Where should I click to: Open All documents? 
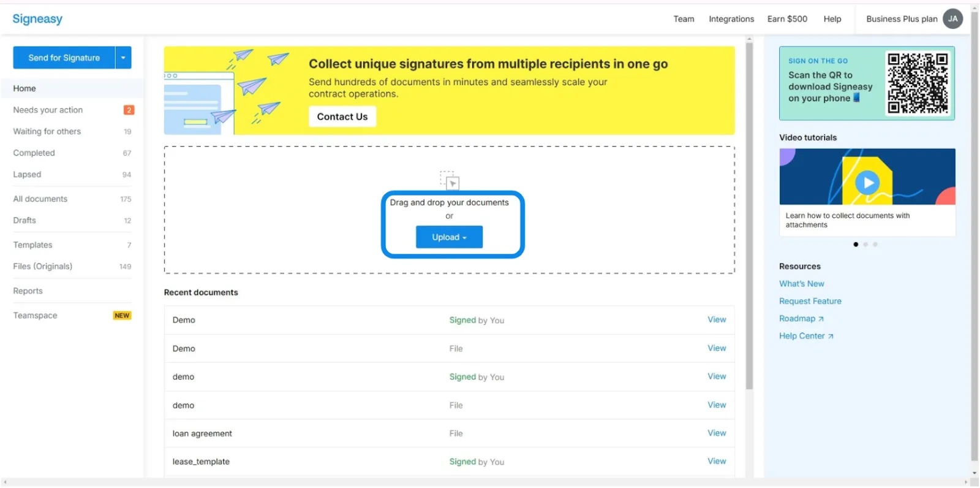[x=40, y=199]
